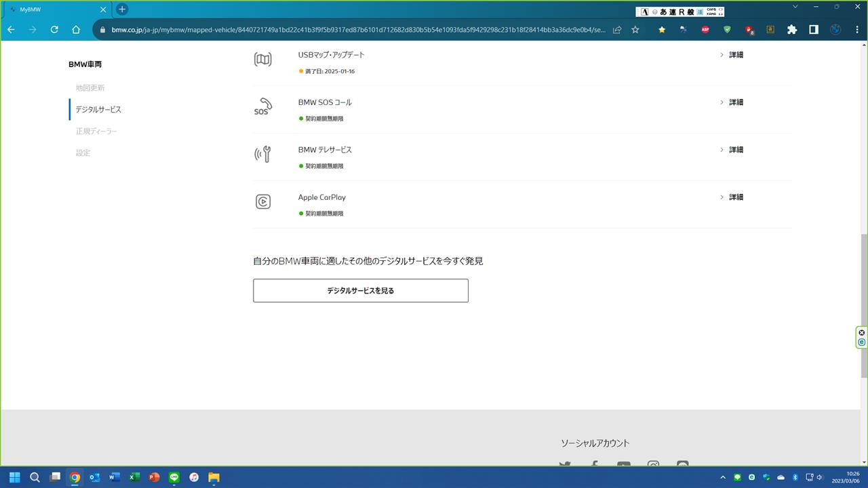868x488 pixels.
Task: Click the OneDrive cloud tray icon
Action: [x=781, y=477]
